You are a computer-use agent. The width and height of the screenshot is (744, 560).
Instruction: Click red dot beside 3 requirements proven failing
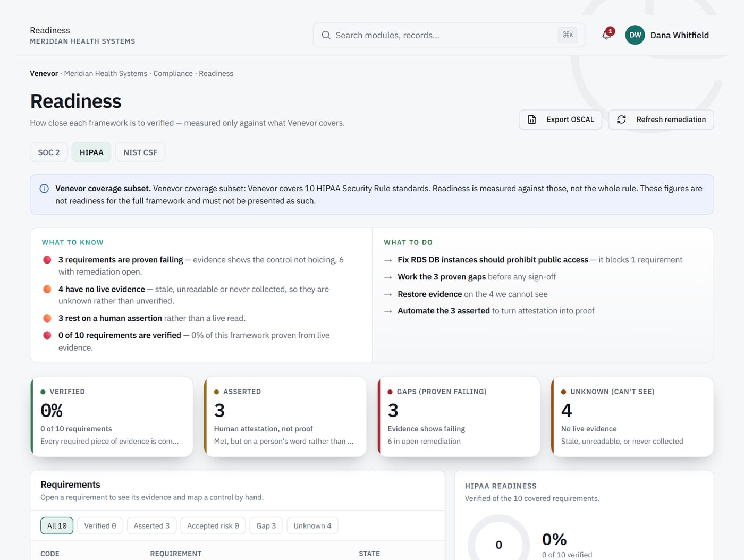[47, 260]
